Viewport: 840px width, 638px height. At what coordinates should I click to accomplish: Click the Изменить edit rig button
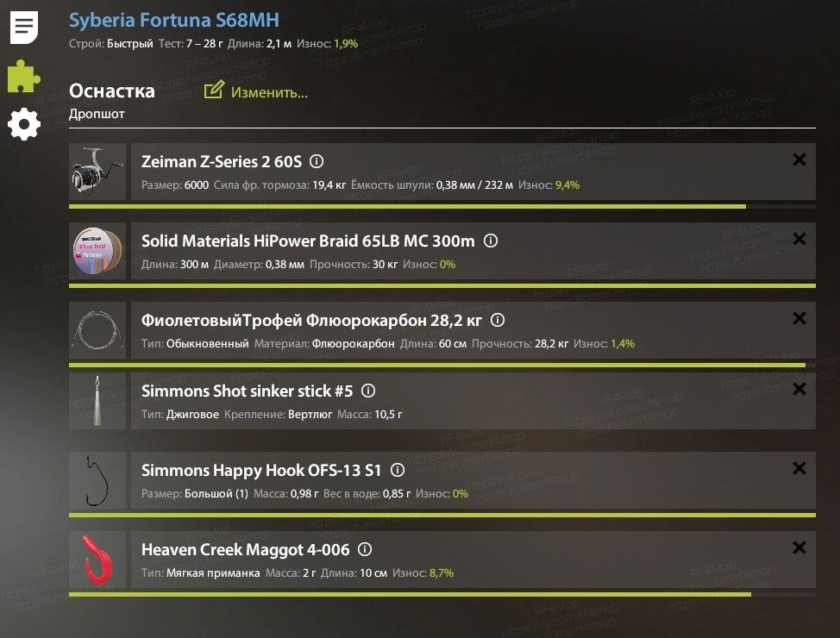[x=256, y=91]
